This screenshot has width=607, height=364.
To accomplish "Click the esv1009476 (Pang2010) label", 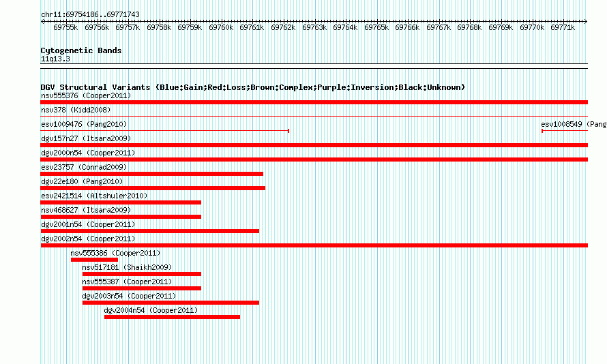I will pos(84,124).
